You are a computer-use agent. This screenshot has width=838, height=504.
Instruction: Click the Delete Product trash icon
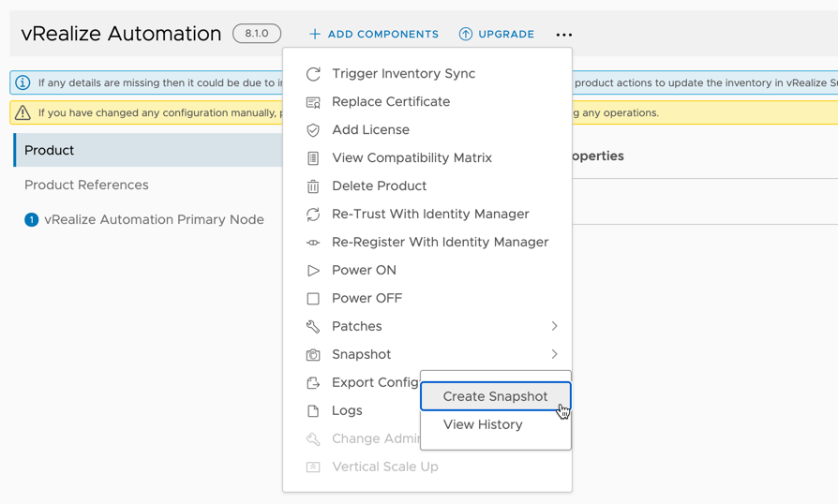313,186
